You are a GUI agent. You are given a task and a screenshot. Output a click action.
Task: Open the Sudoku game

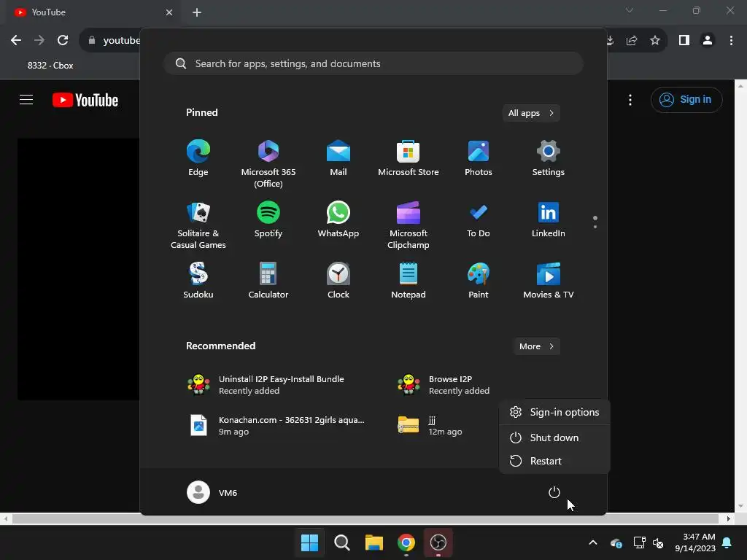coord(198,281)
